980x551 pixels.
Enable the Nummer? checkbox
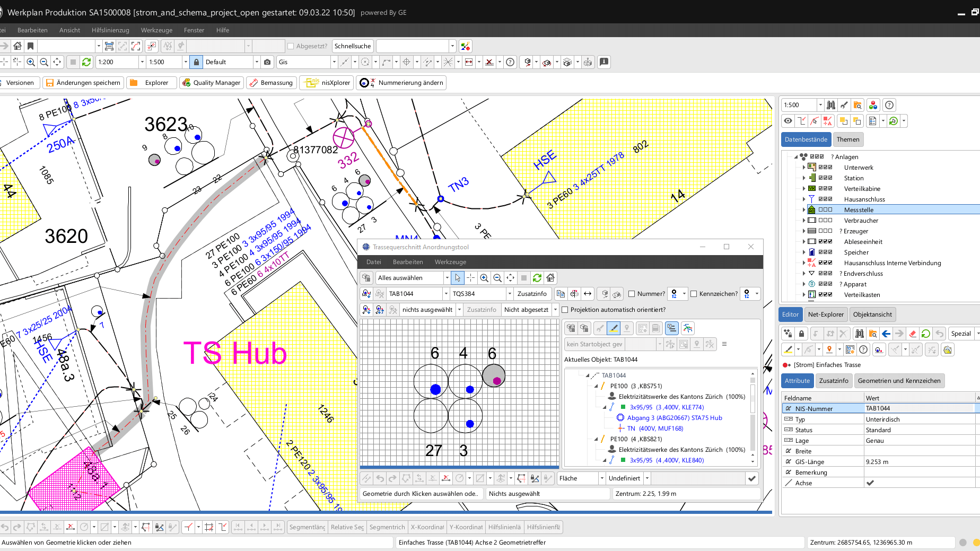pyautogui.click(x=632, y=294)
